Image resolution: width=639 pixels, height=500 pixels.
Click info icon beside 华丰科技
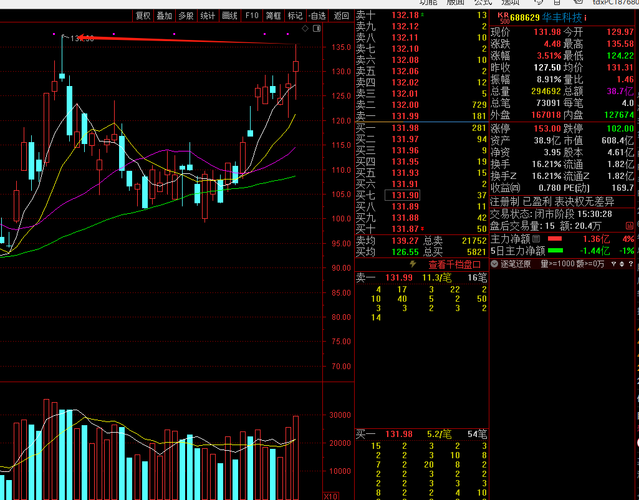click(x=585, y=18)
